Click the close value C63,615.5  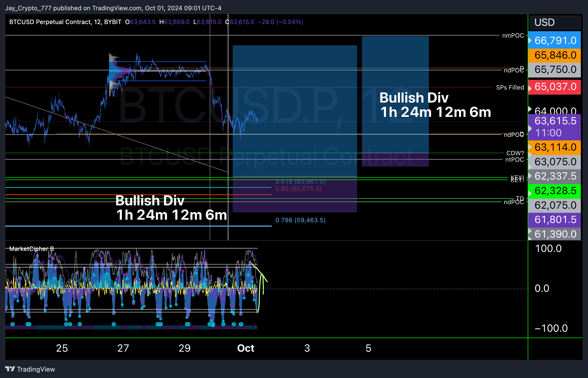(x=240, y=22)
